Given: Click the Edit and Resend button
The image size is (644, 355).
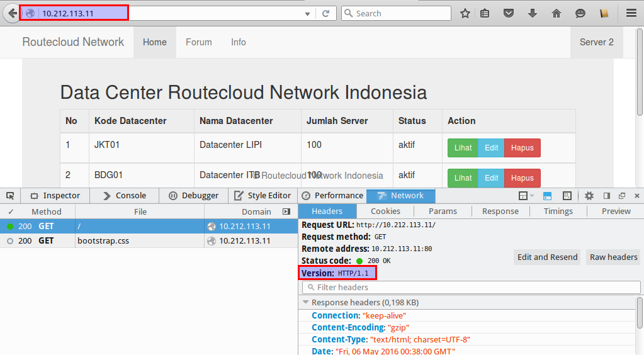Looking at the screenshot, I should pyautogui.click(x=547, y=257).
